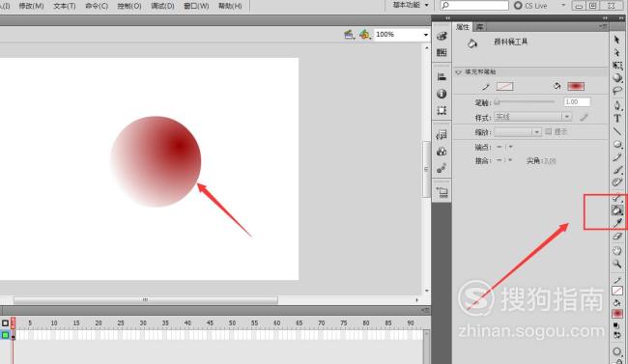
Task: Open the 修改(M) menu
Action: tap(31, 6)
